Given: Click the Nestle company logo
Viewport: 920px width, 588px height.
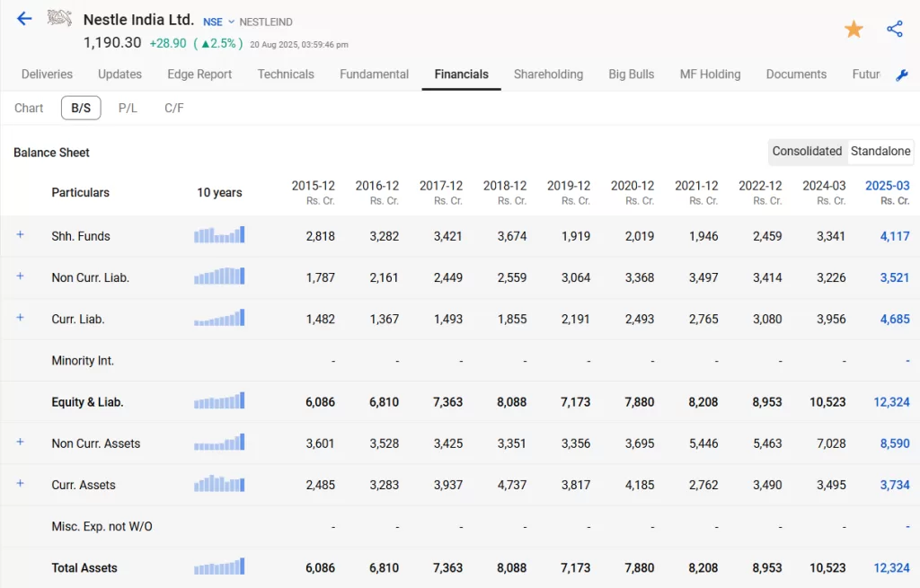Looking at the screenshot, I should (59, 18).
